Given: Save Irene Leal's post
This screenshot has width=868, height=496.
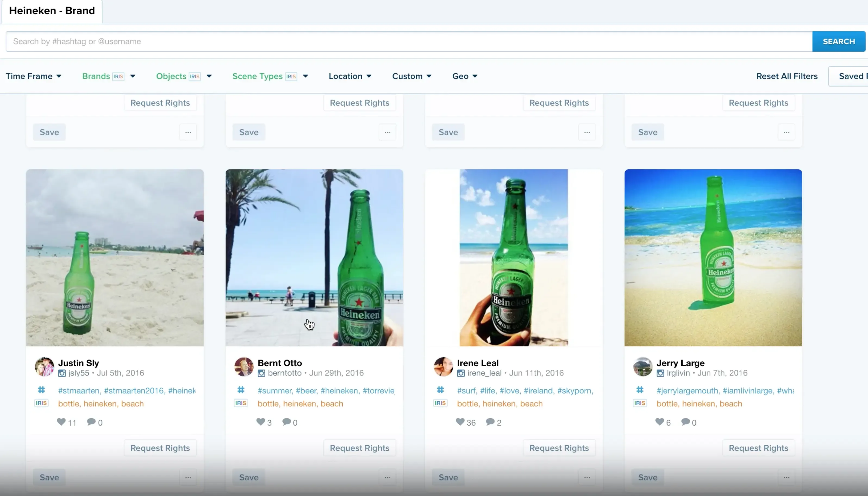Looking at the screenshot, I should point(448,477).
